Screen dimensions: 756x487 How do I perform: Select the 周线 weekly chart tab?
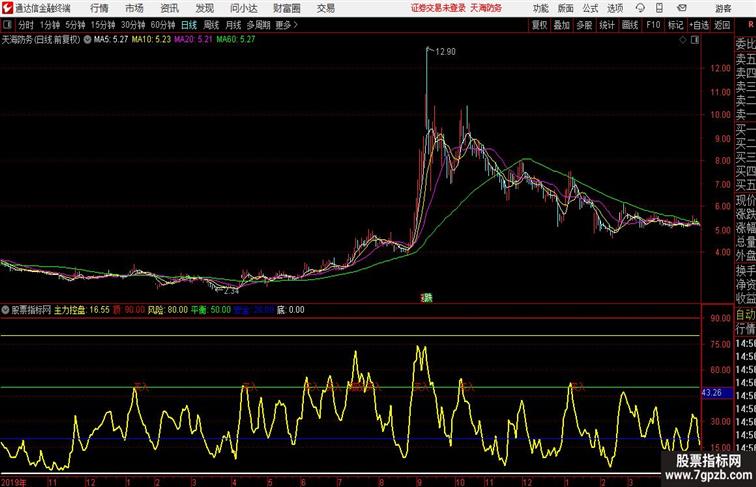[x=211, y=25]
